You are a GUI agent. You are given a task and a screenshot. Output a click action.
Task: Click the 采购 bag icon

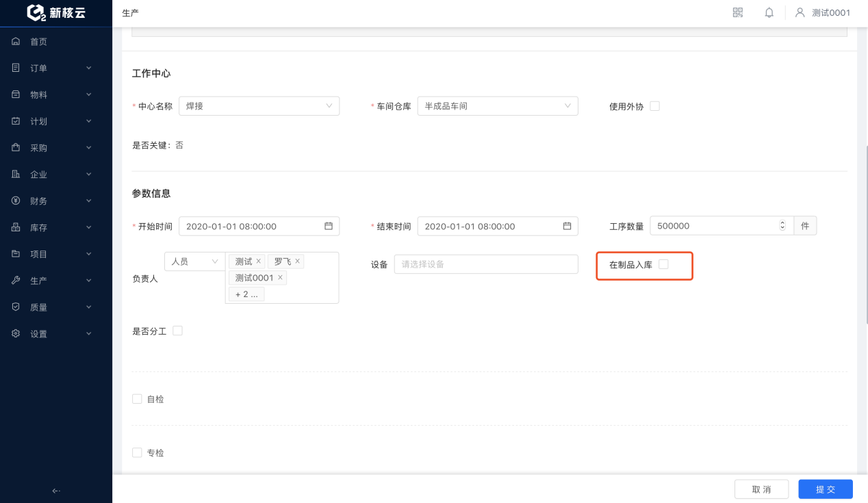pos(16,148)
